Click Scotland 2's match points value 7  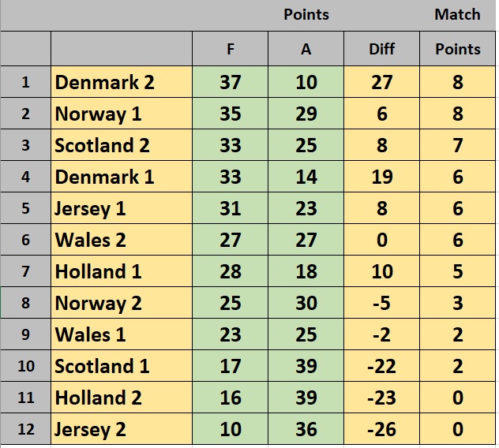458,145
